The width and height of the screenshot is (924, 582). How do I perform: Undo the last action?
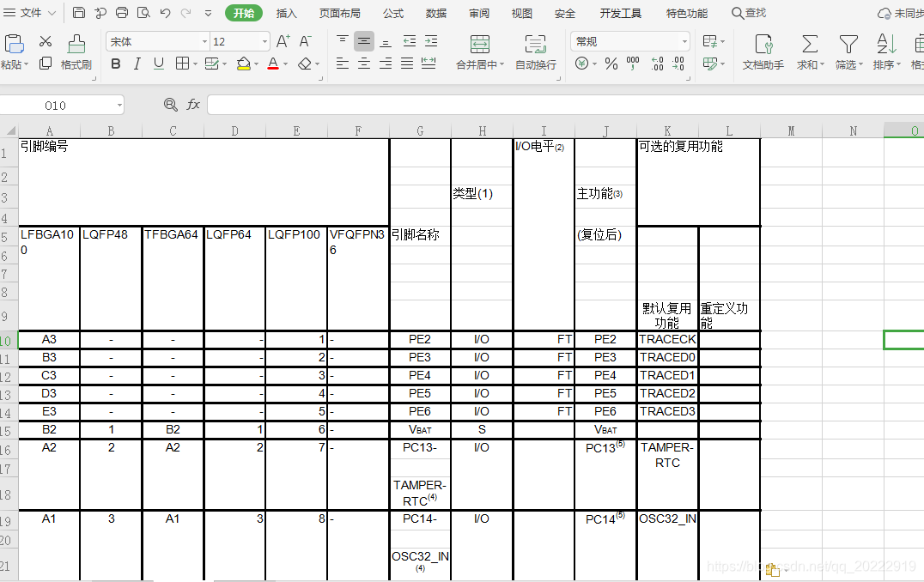pos(165,13)
